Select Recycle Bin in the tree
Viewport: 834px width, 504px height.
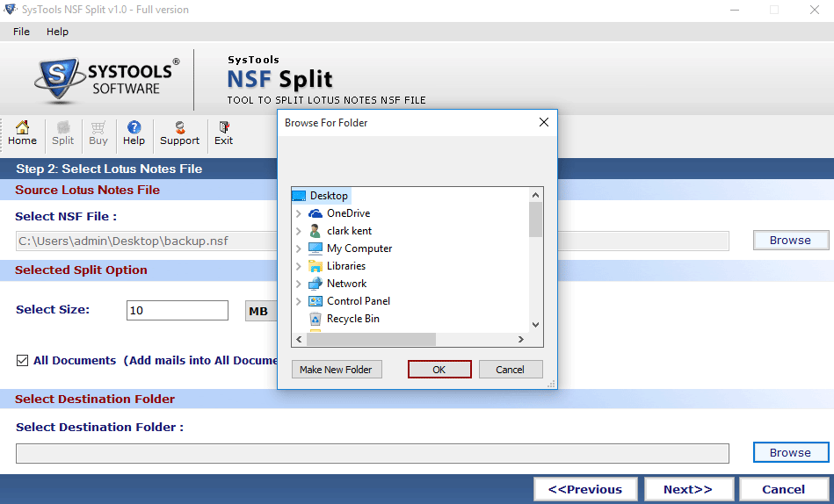[x=352, y=319]
